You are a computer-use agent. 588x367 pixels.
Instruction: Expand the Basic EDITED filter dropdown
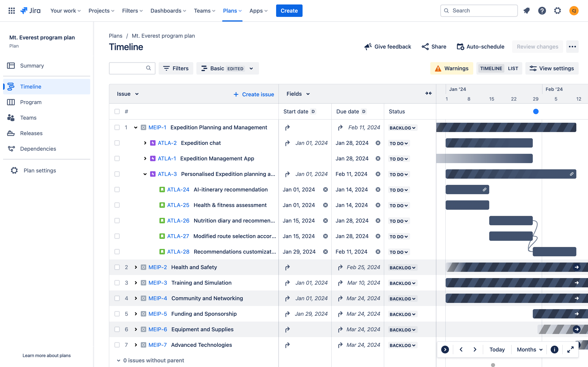tap(251, 68)
